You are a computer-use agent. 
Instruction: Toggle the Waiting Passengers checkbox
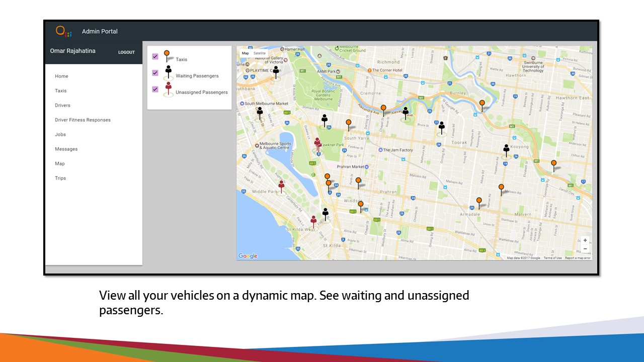(155, 73)
